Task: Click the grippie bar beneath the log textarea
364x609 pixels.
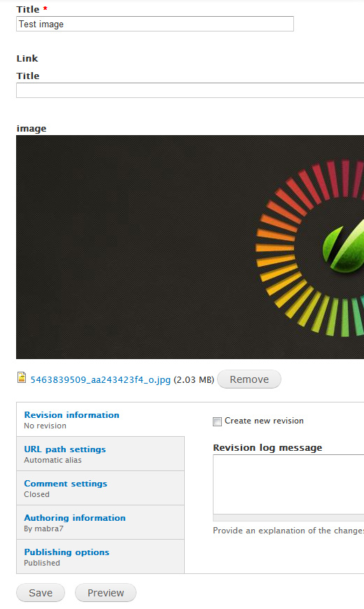Action: pos(288,518)
